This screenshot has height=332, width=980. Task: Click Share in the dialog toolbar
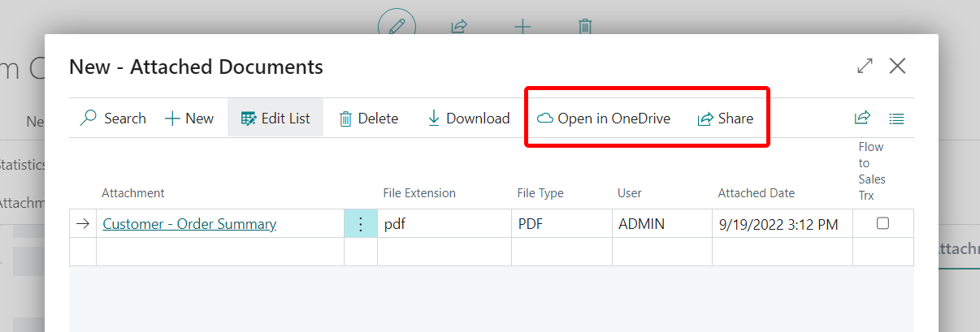(x=726, y=119)
